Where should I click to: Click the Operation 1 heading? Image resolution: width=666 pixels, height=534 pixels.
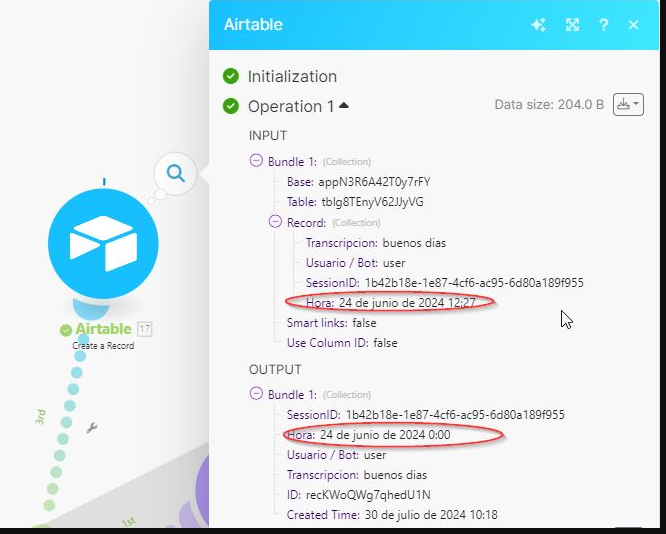(x=291, y=106)
